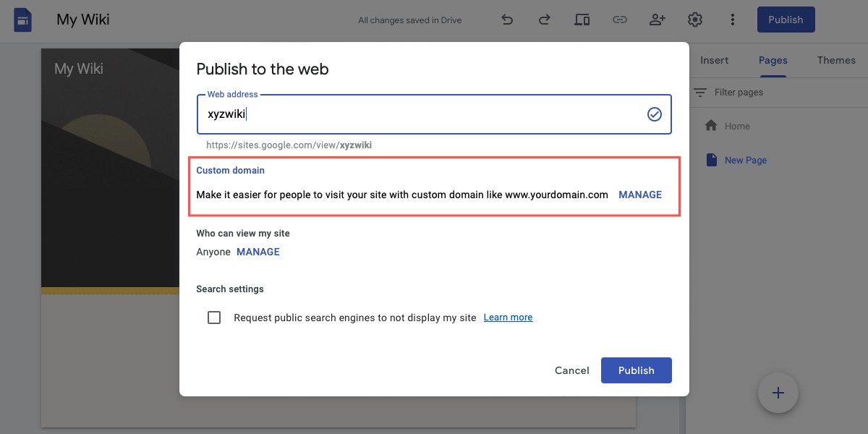Switch to the Themes tab

click(836, 60)
